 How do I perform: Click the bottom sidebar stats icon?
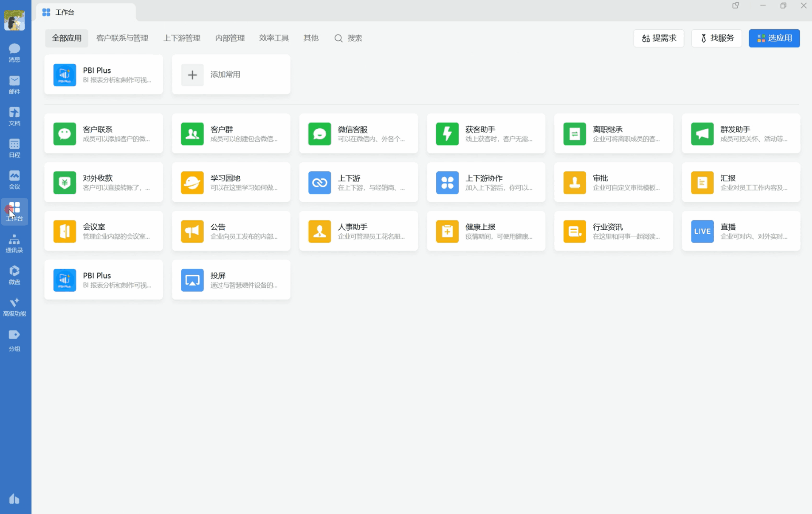pyautogui.click(x=14, y=498)
